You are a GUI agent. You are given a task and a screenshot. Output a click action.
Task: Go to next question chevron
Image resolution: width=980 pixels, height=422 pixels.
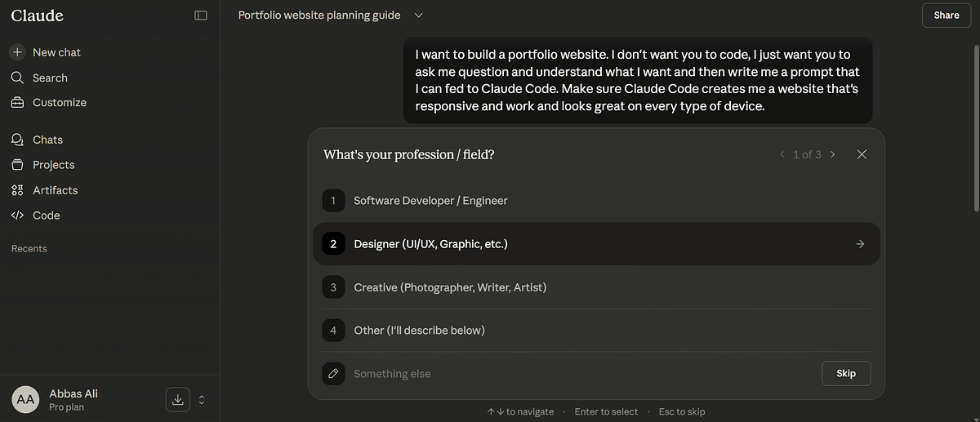click(832, 154)
